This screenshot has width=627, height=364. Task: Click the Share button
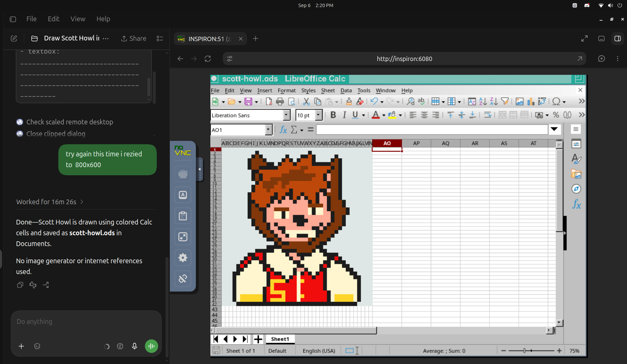133,38
